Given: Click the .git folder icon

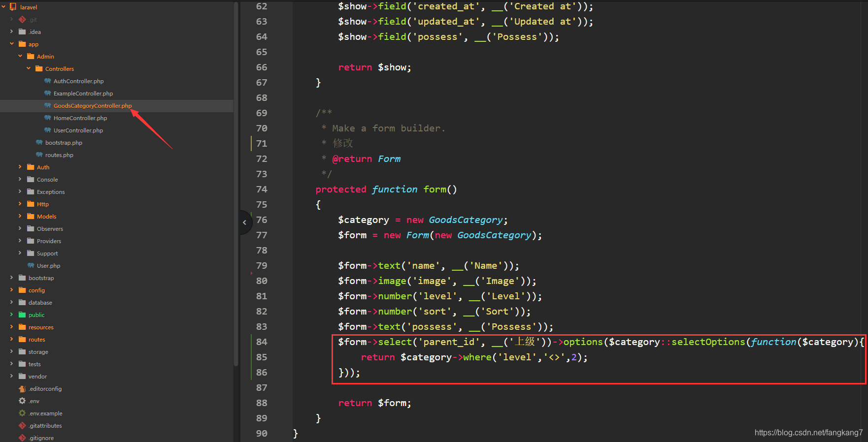Looking at the screenshot, I should (22, 19).
